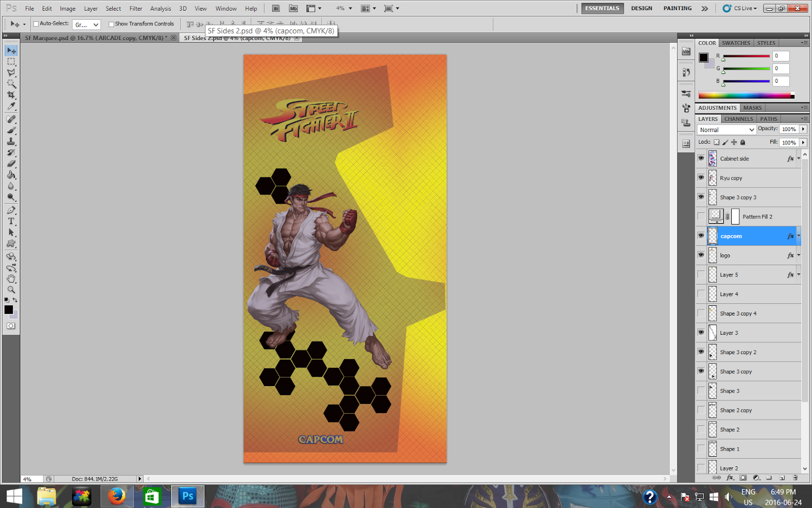Show the hidden Pattern Fill 2 layer

[x=701, y=216]
